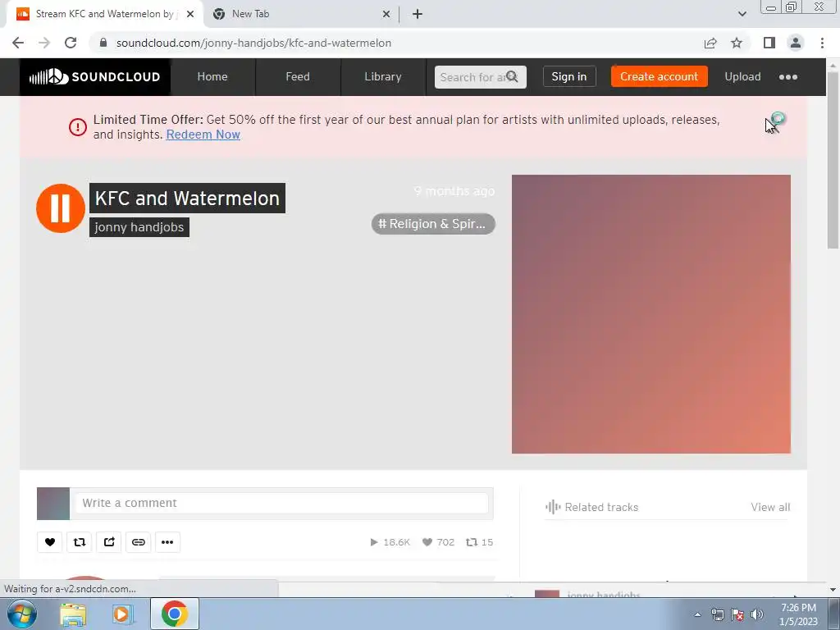Click the 702 likes count
840x630 pixels.
tap(438, 542)
